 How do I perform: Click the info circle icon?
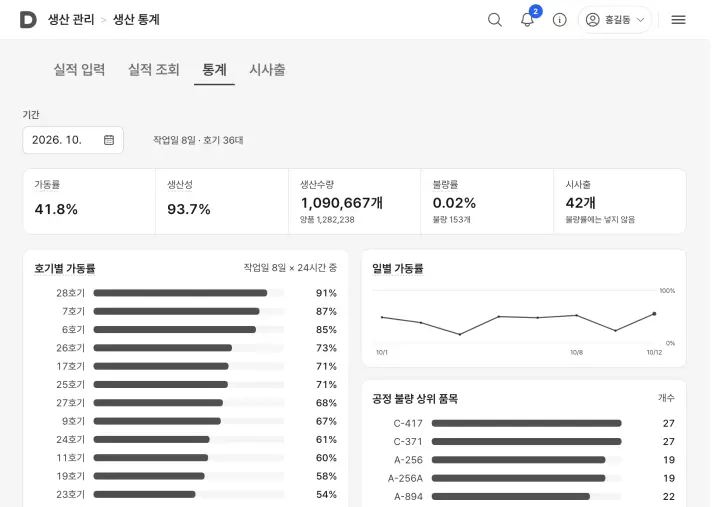point(559,20)
